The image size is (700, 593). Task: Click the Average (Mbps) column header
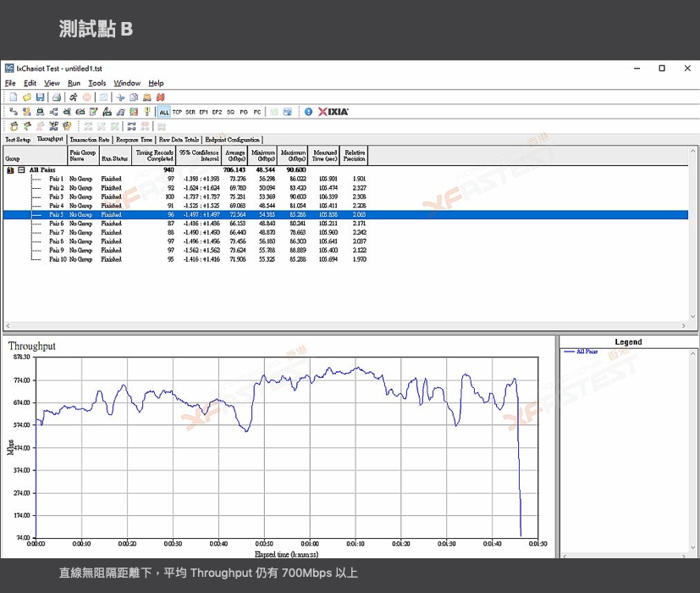click(x=234, y=155)
